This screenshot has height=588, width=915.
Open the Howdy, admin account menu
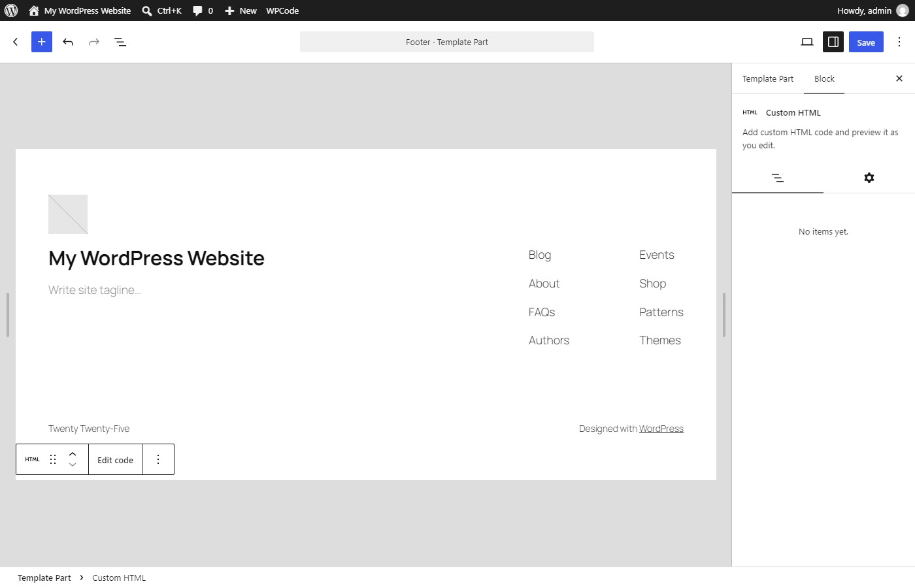873,10
